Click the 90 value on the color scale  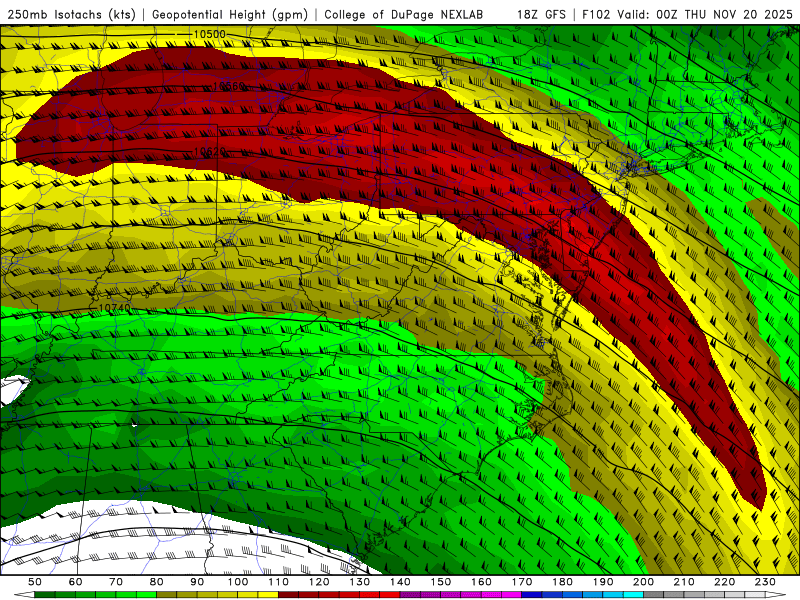pos(197,582)
